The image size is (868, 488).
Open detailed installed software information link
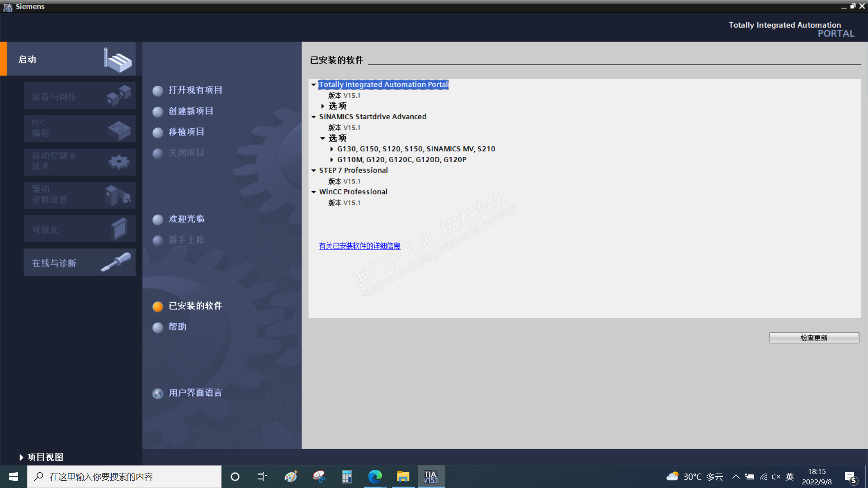click(359, 246)
